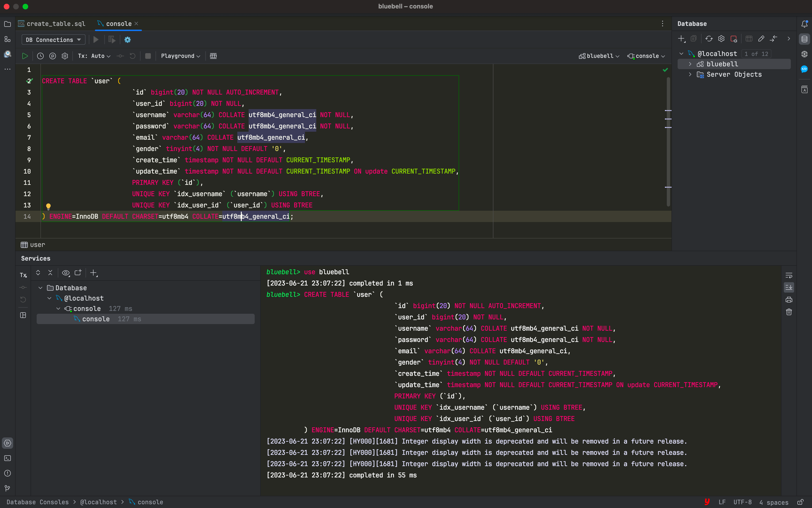
Task: Click the user table breadcrumb below editor
Action: click(x=33, y=245)
